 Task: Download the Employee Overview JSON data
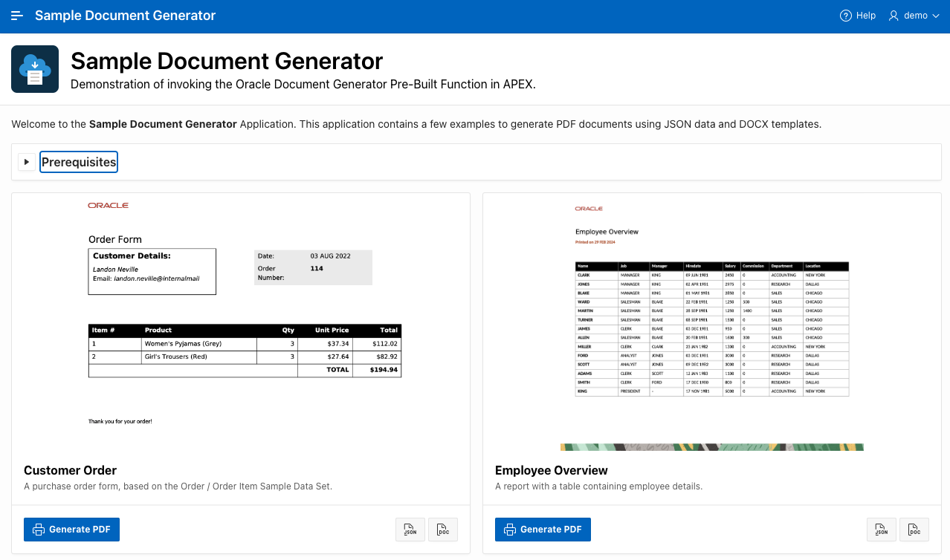pos(881,530)
